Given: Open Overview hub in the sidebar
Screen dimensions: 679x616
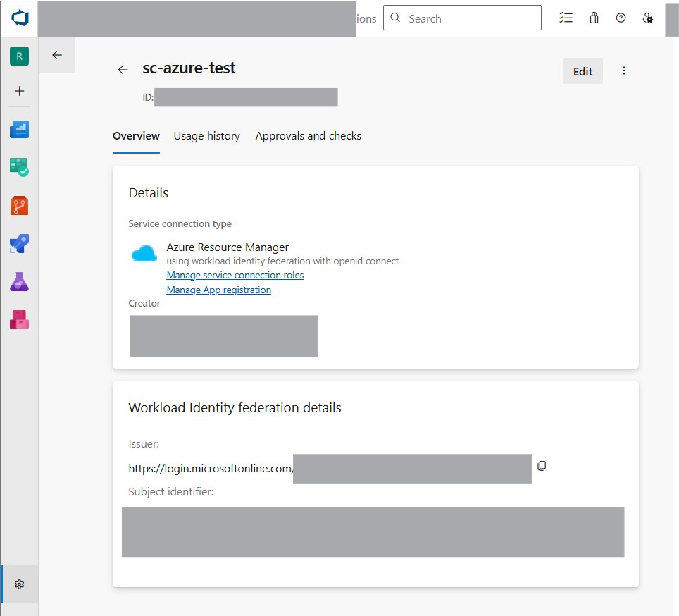Looking at the screenshot, I should 20,129.
